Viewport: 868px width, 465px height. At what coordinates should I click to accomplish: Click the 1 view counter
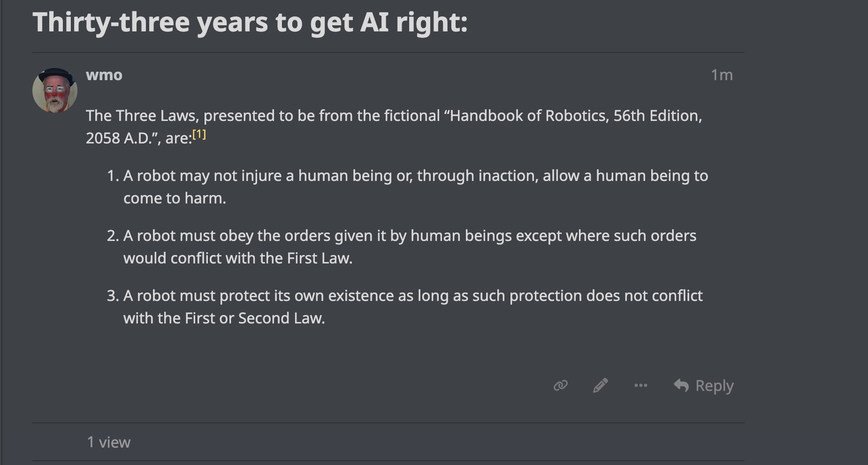[109, 442]
